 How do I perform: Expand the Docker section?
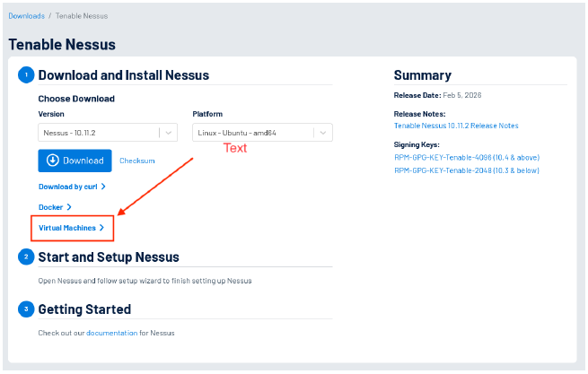pyautogui.click(x=55, y=207)
